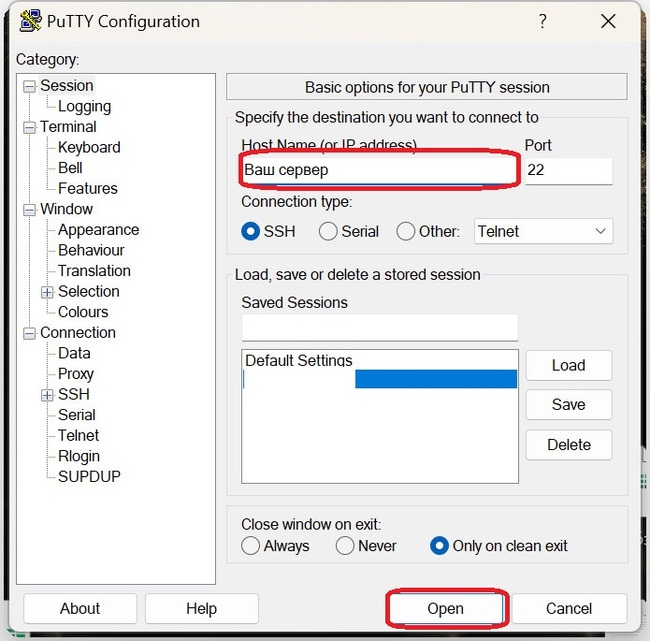Click the PuTTY icon in title bar
The image size is (650, 641).
(31, 21)
